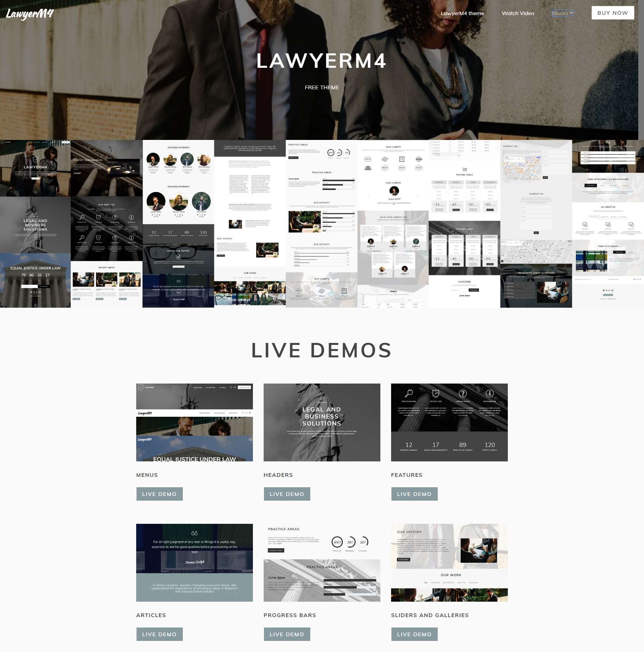644x652 pixels.
Task: Click the Sliders and Galleries thumbnail
Action: (449, 562)
